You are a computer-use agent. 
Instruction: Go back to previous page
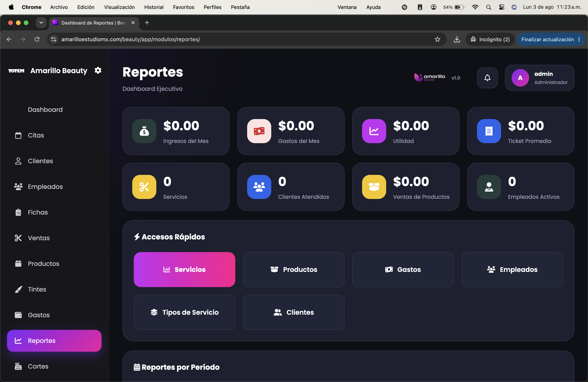click(x=9, y=39)
